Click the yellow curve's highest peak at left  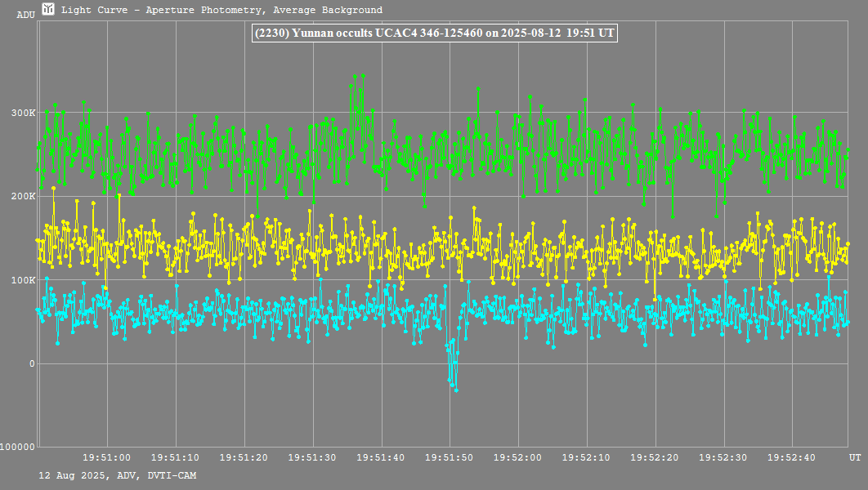click(54, 189)
